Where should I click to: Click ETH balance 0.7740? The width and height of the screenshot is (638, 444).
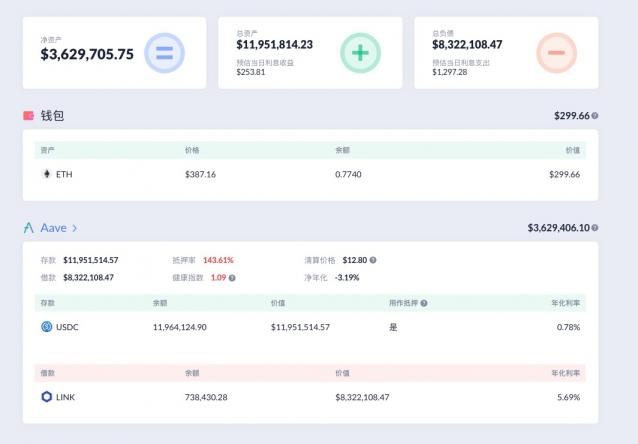348,174
